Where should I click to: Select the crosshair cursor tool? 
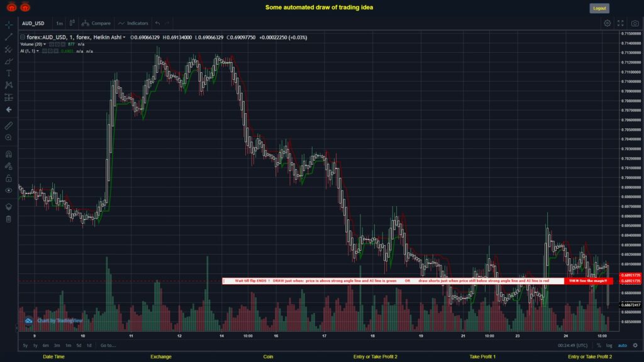coord(9,25)
